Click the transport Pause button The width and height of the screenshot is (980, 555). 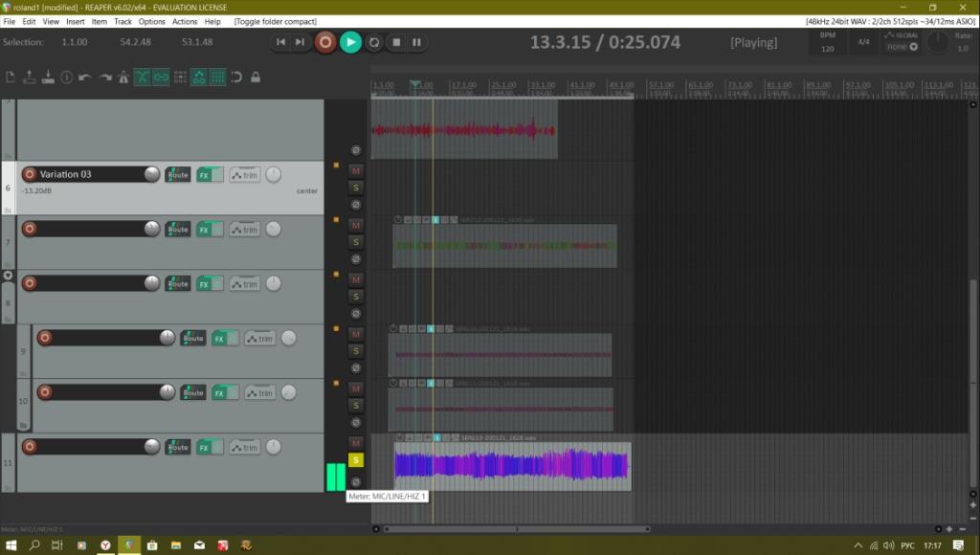(x=417, y=42)
